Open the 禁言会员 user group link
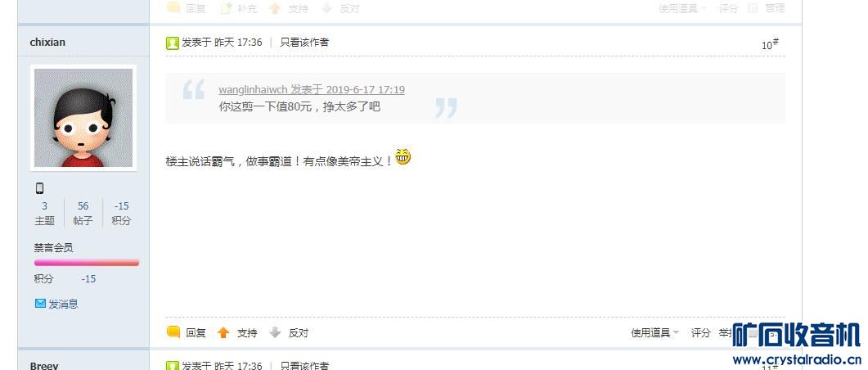 click(53, 247)
